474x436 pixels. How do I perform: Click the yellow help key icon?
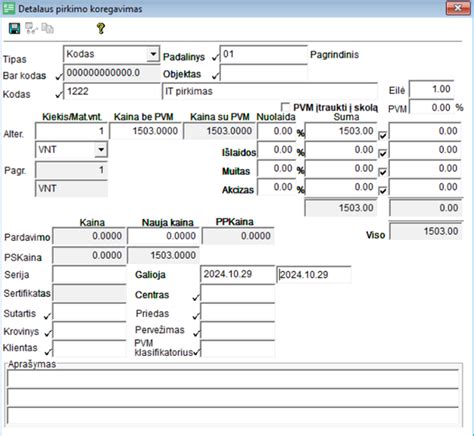pos(101,28)
